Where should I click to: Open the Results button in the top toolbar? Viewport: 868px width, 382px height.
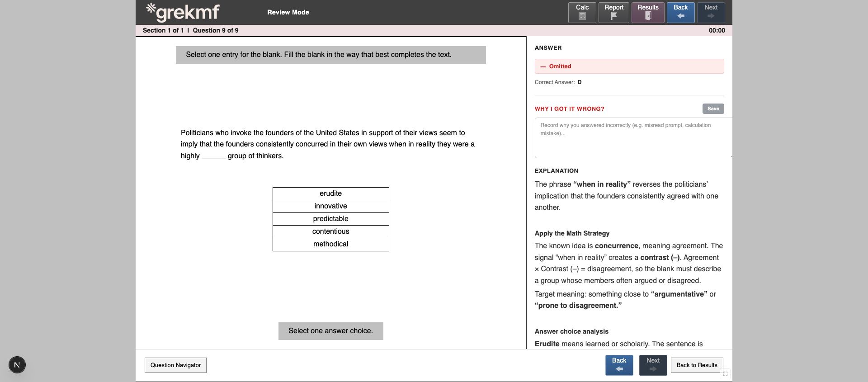pyautogui.click(x=648, y=13)
